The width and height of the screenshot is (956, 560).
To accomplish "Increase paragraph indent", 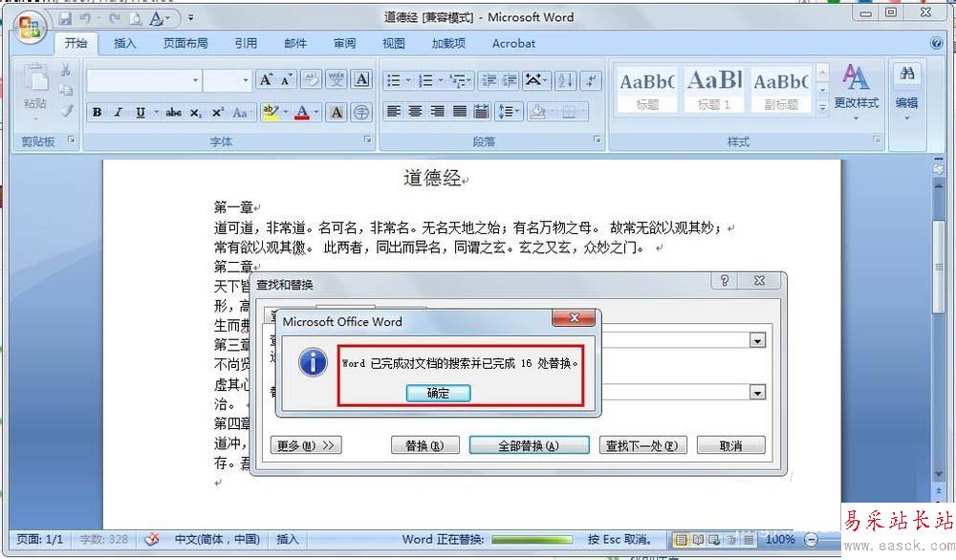I will point(510,80).
